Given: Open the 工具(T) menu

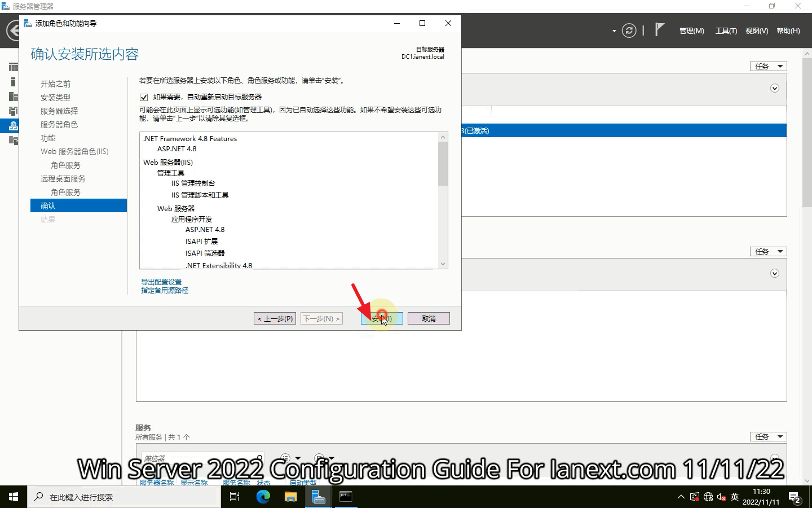Looking at the screenshot, I should [x=726, y=31].
